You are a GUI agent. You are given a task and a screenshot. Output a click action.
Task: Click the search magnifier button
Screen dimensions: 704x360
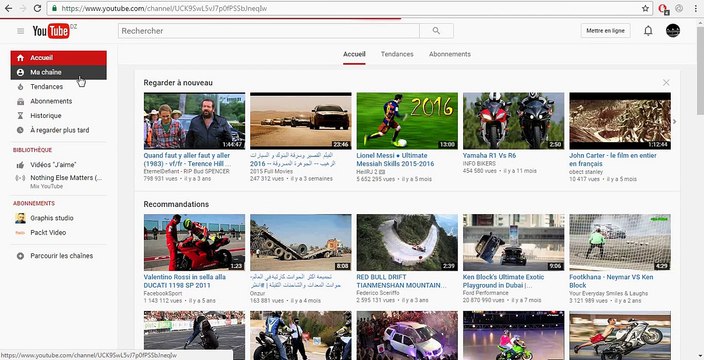tap(436, 31)
